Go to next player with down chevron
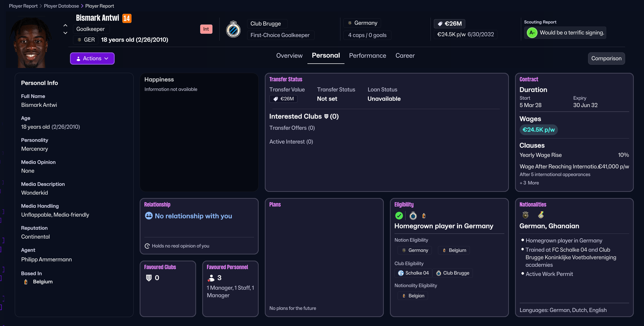The image size is (644, 326). [x=65, y=33]
